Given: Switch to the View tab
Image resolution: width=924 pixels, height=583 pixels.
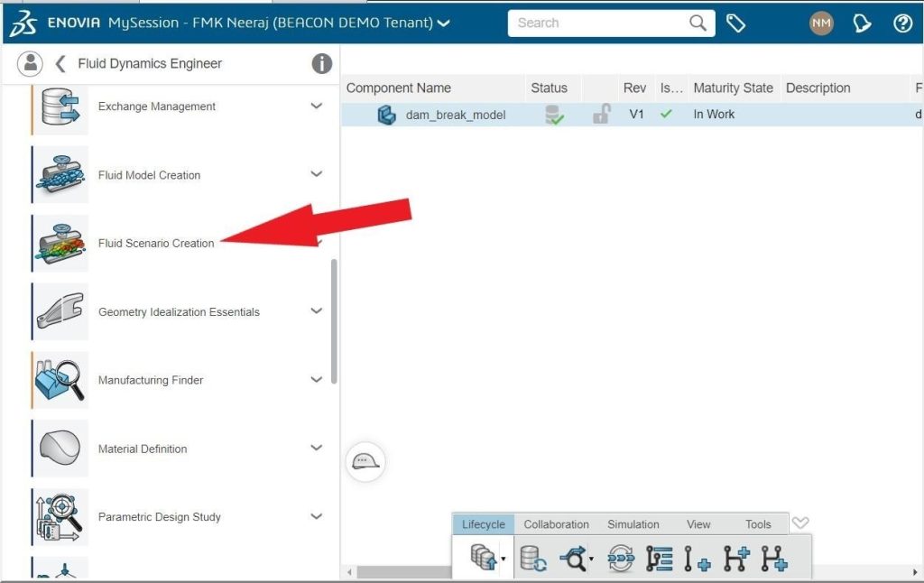Looking at the screenshot, I should (x=698, y=524).
